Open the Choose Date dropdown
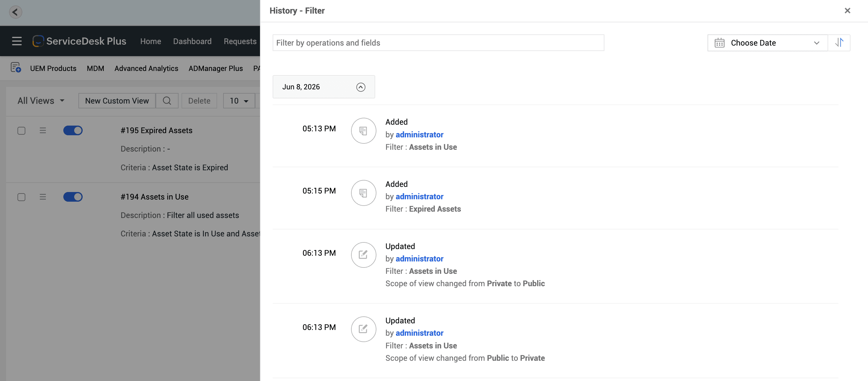The image size is (868, 381). [768, 43]
